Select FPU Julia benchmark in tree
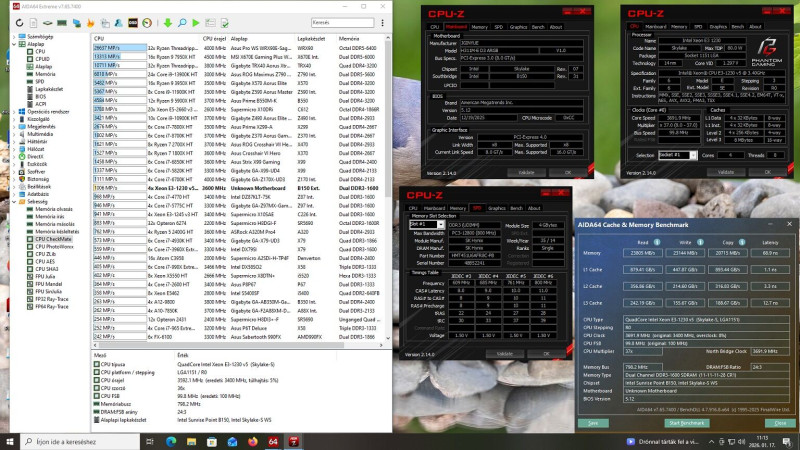The width and height of the screenshot is (800, 450). coord(45,277)
